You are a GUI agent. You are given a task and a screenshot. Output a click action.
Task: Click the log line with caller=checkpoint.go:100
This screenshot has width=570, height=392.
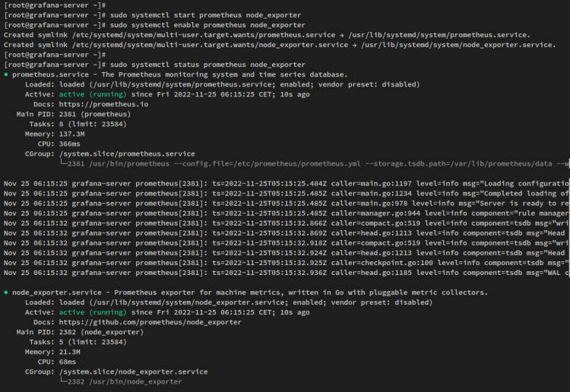(287, 263)
